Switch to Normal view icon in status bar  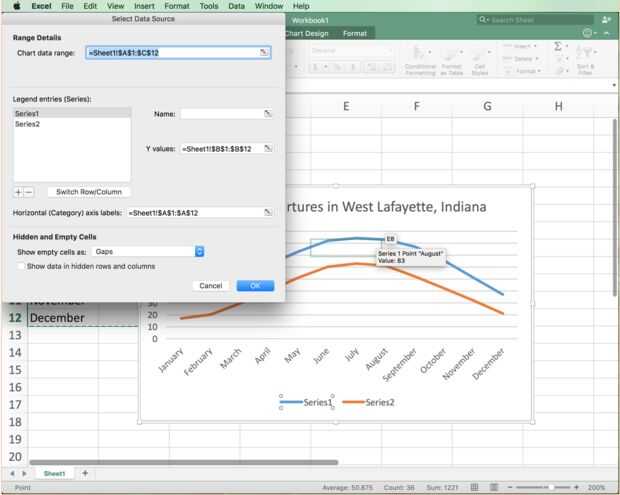pyautogui.click(x=474, y=487)
